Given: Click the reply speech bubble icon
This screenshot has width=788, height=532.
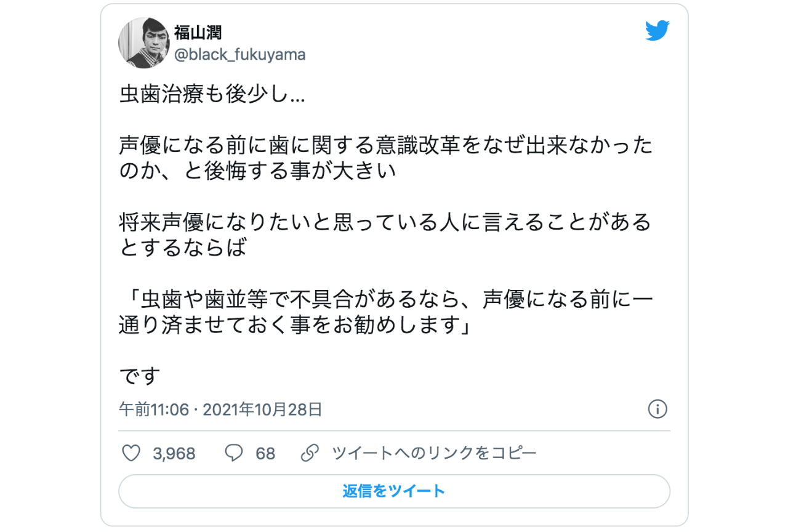Looking at the screenshot, I should tap(235, 453).
